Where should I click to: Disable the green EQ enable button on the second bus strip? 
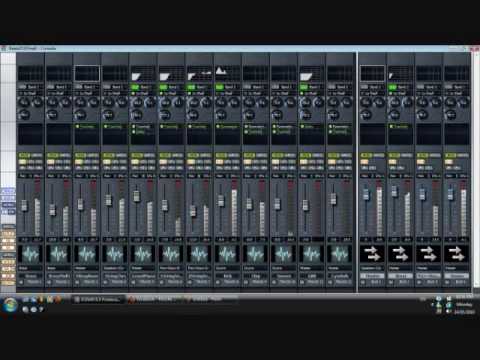pos(393,87)
